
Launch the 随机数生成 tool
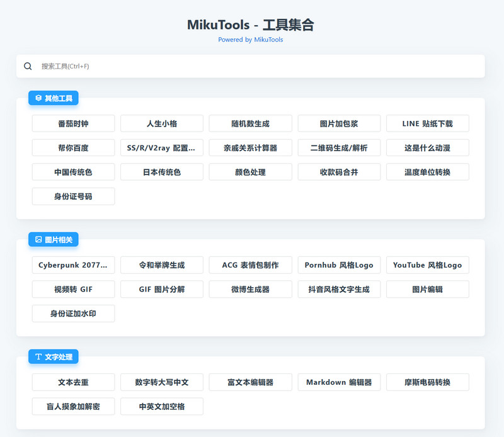point(250,123)
